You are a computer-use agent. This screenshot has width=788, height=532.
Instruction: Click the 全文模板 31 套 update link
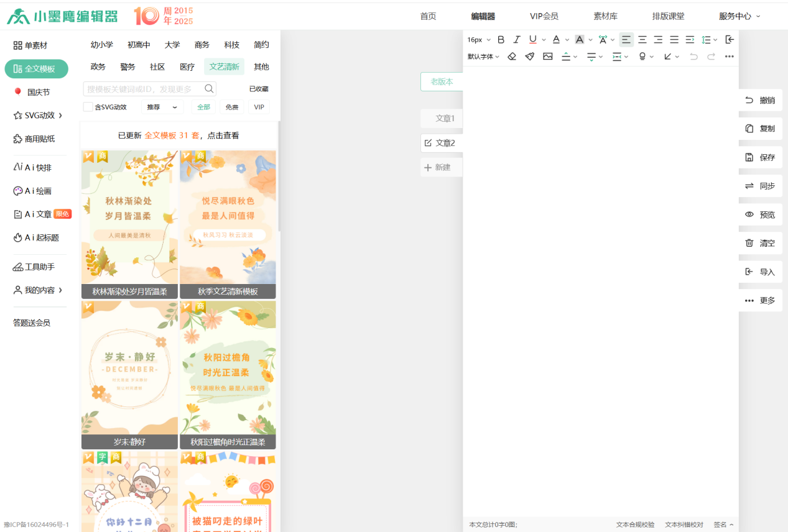click(x=172, y=135)
